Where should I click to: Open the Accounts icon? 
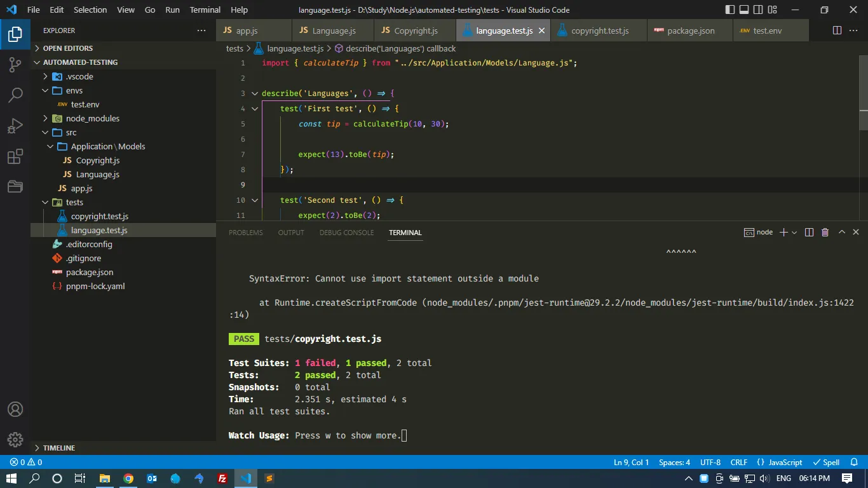point(15,409)
